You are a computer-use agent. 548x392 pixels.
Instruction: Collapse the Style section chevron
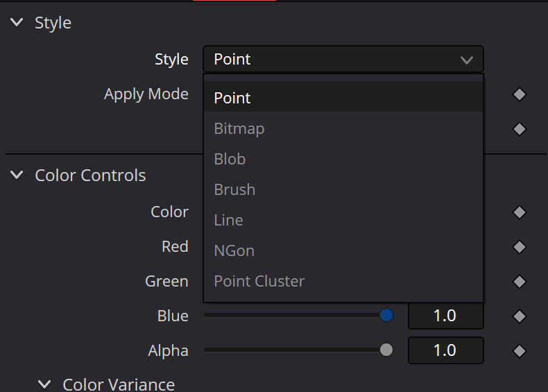click(x=17, y=23)
